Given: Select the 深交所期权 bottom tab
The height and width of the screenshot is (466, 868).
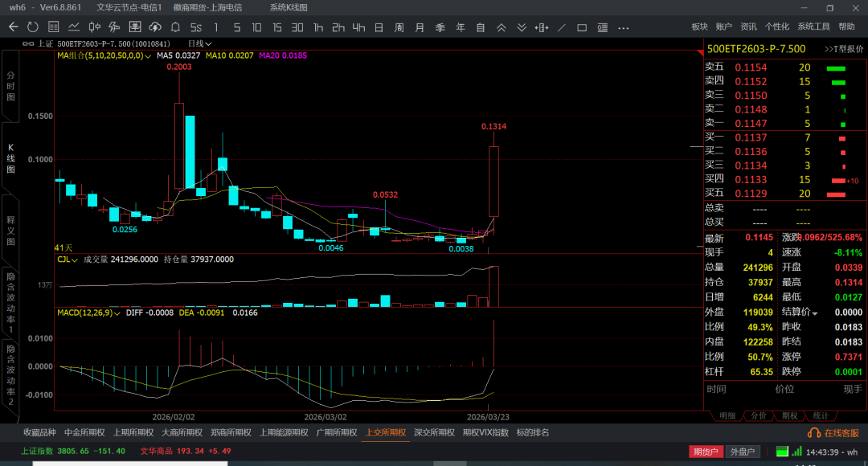Looking at the screenshot, I should click(433, 432).
